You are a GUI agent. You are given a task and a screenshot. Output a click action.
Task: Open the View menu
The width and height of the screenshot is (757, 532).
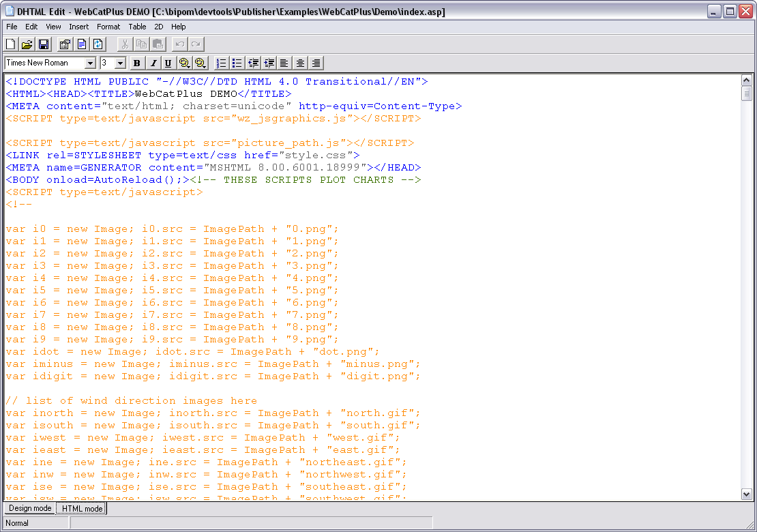[53, 27]
